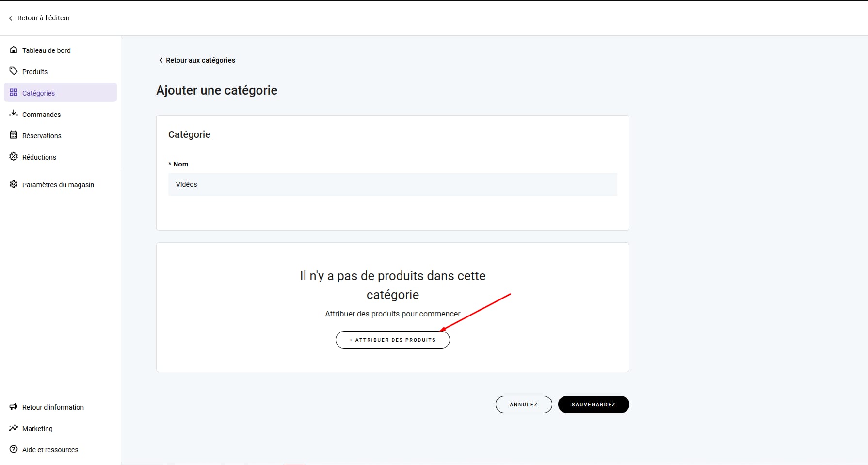The height and width of the screenshot is (465, 868).
Task: Click the Commandes download icon
Action: pyautogui.click(x=14, y=114)
